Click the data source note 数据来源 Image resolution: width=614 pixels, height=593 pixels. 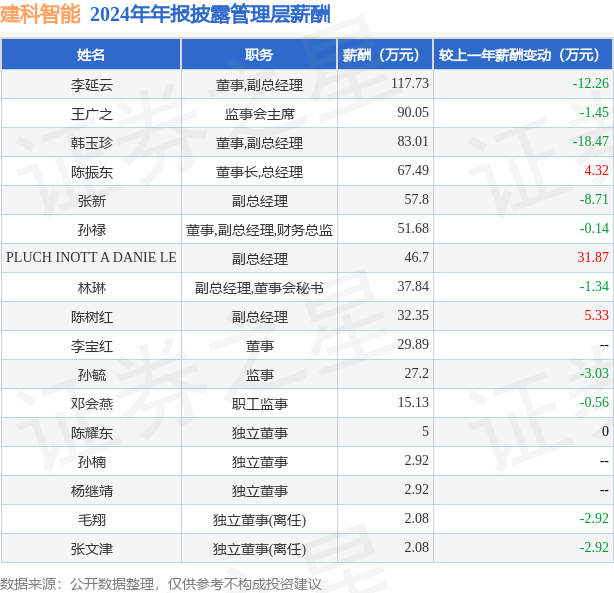pyautogui.click(x=161, y=584)
